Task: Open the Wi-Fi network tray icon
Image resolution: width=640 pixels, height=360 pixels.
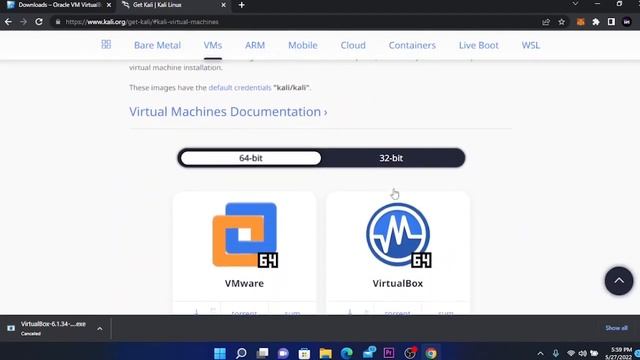Action: (x=571, y=353)
